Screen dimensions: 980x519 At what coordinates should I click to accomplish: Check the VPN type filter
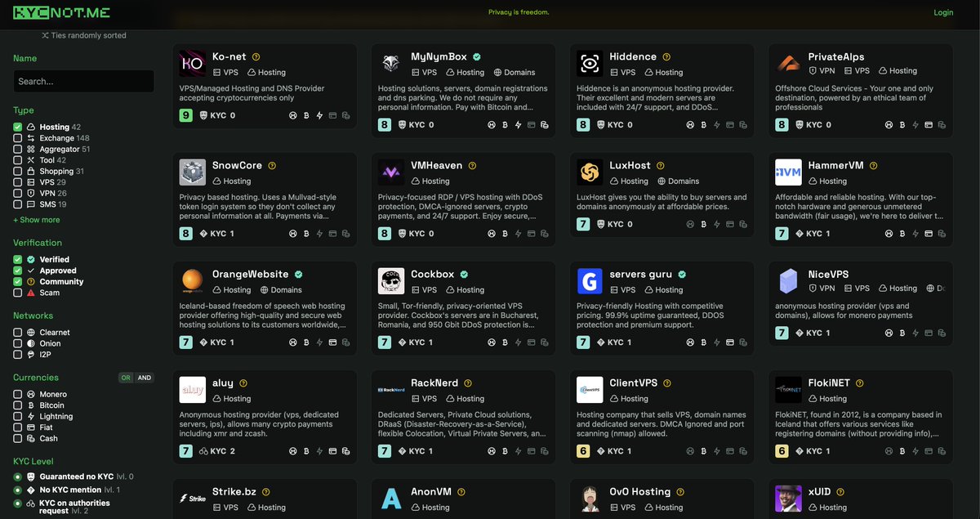pos(17,194)
